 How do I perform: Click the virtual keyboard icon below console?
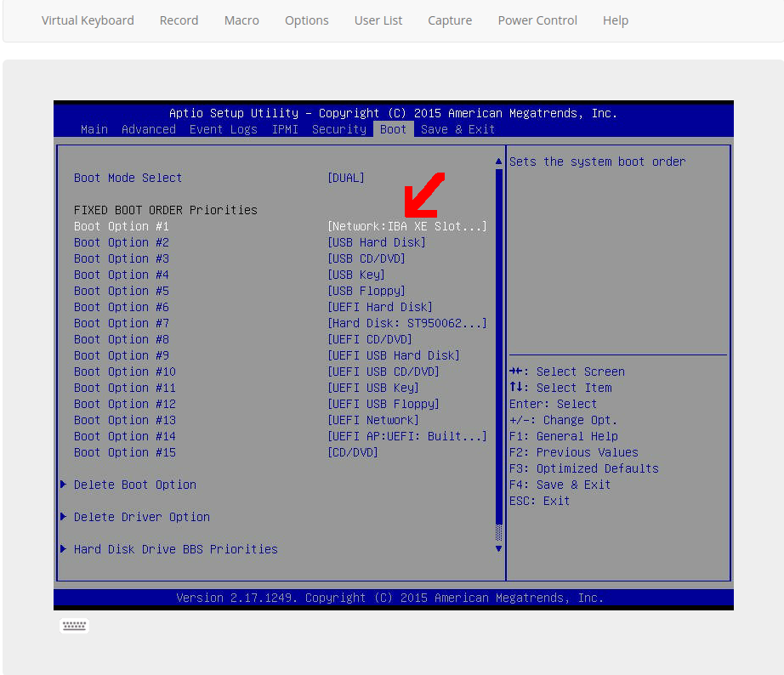(74, 627)
